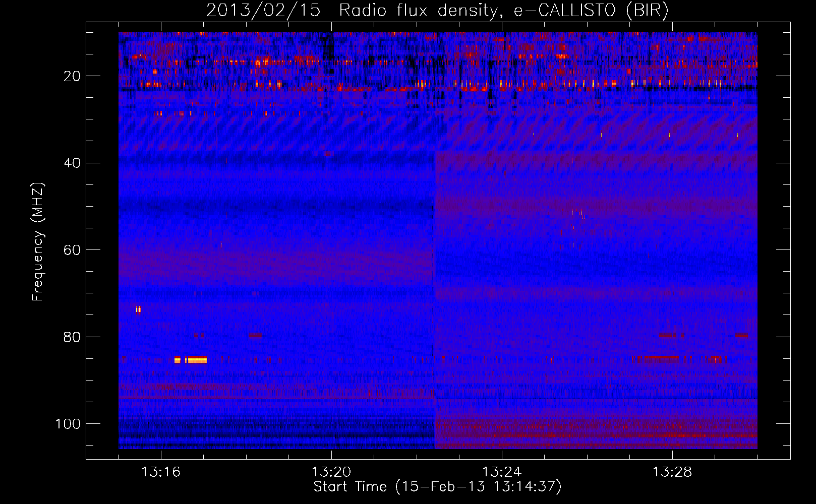This screenshot has width=816, height=504.
Task: Click the '13:20' time tick label
Action: pos(331,472)
